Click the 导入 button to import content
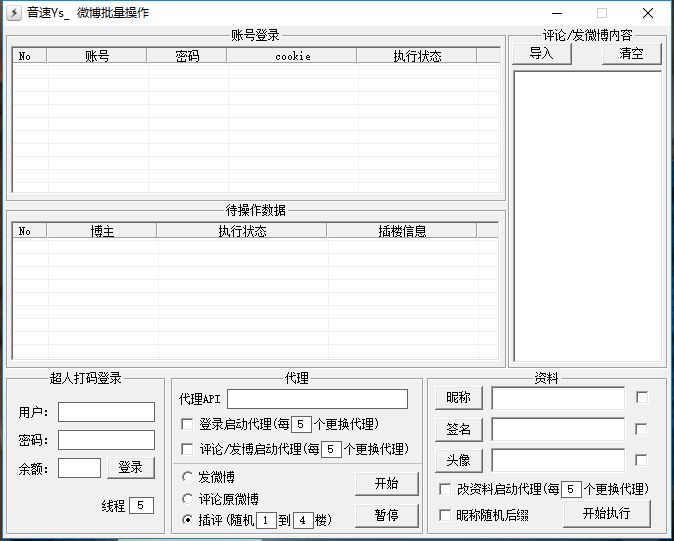Viewport: 674px width, 541px height. (x=541, y=54)
